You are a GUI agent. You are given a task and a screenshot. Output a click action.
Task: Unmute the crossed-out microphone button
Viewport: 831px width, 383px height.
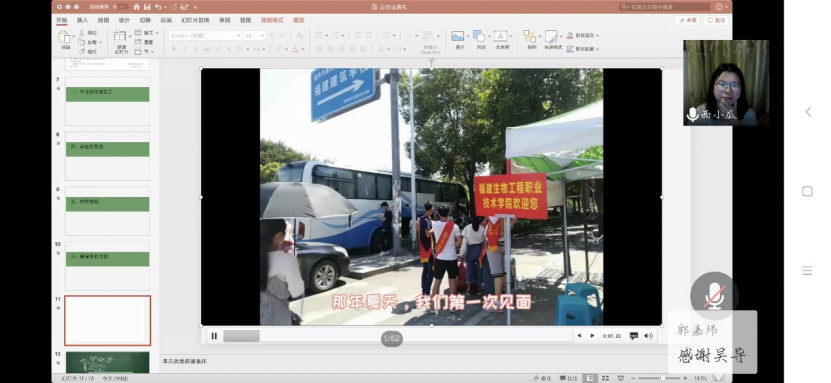[x=714, y=296]
